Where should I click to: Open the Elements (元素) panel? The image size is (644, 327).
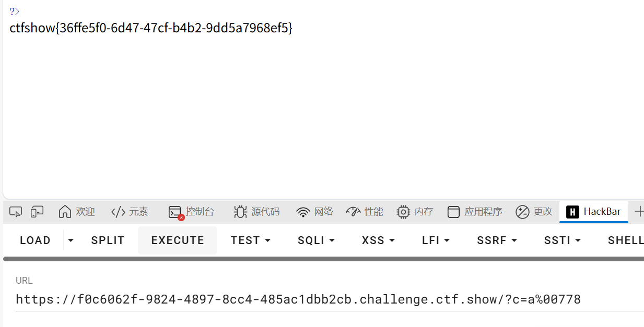pyautogui.click(x=130, y=212)
